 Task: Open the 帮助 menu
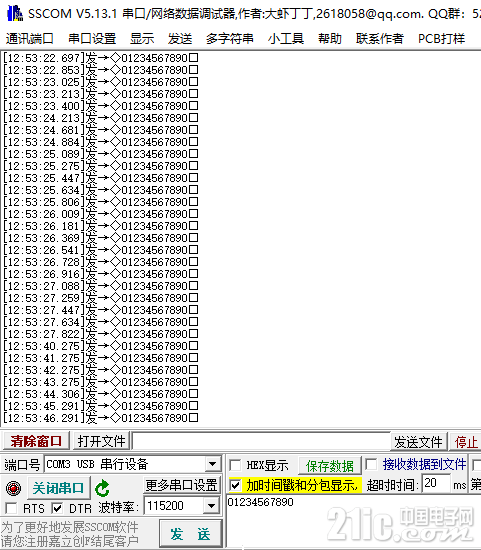(x=330, y=39)
